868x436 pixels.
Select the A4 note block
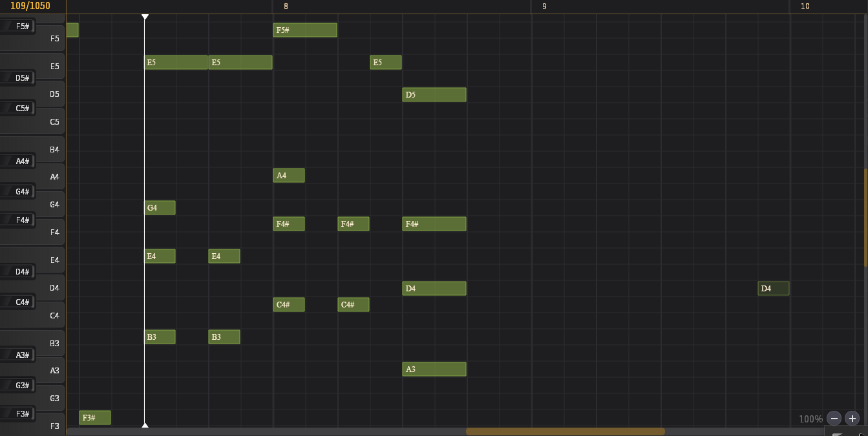click(x=288, y=176)
